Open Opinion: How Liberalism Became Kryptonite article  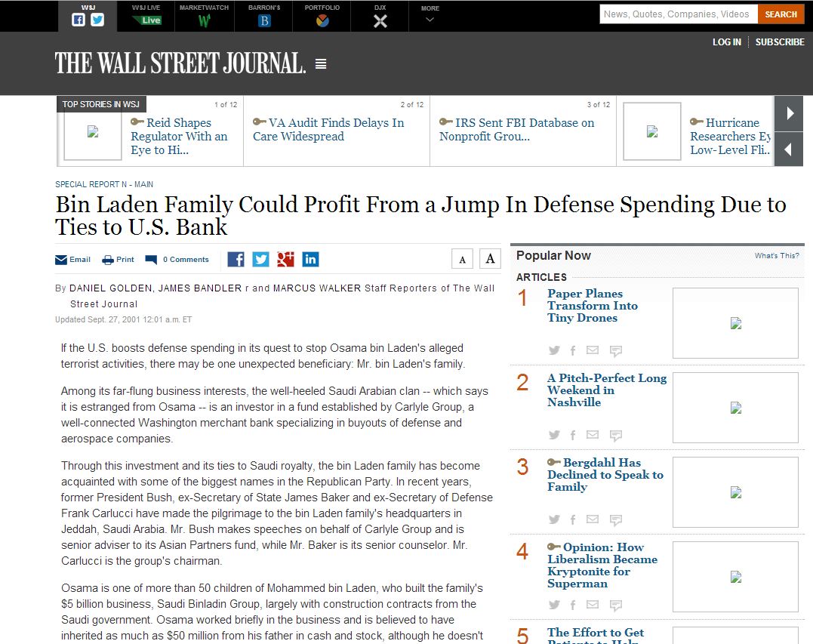click(x=602, y=565)
